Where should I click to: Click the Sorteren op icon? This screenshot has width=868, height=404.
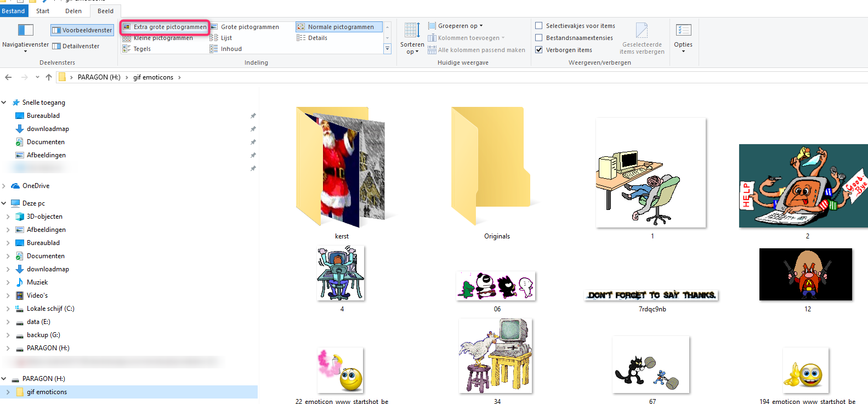(x=412, y=30)
